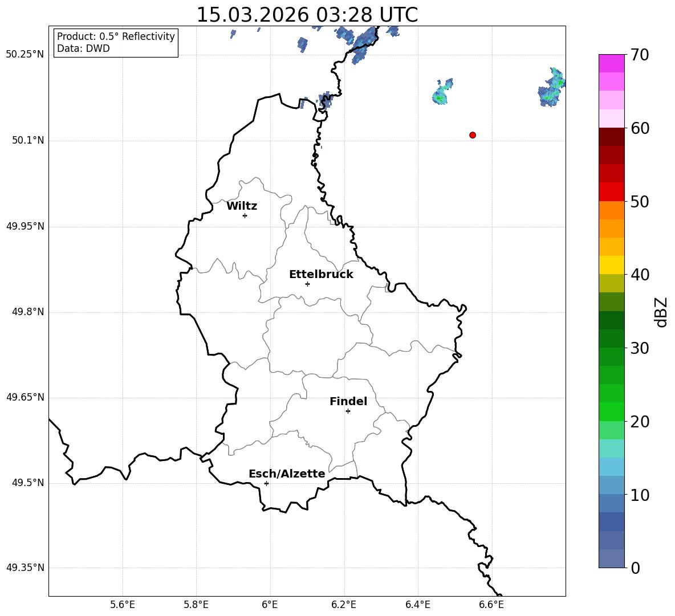The image size is (675, 616).
Task: Click the 50.1°N latitude label
Action: coord(28,140)
